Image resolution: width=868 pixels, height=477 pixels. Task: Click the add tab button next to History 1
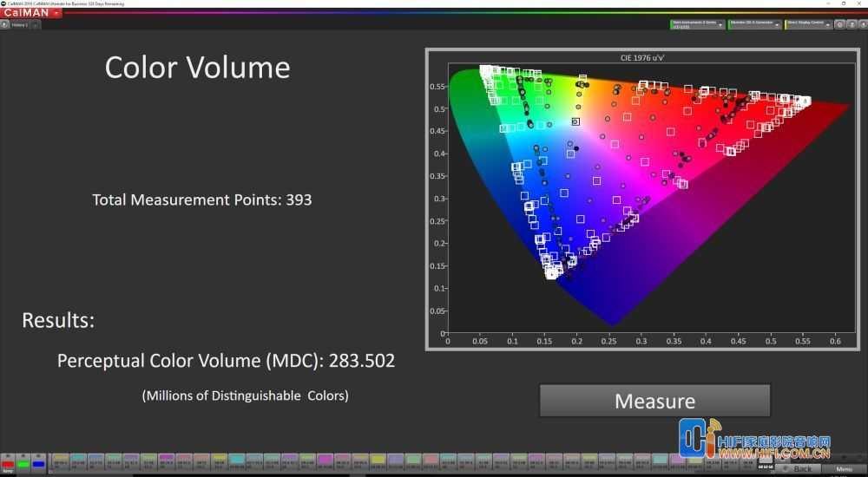[x=35, y=24]
